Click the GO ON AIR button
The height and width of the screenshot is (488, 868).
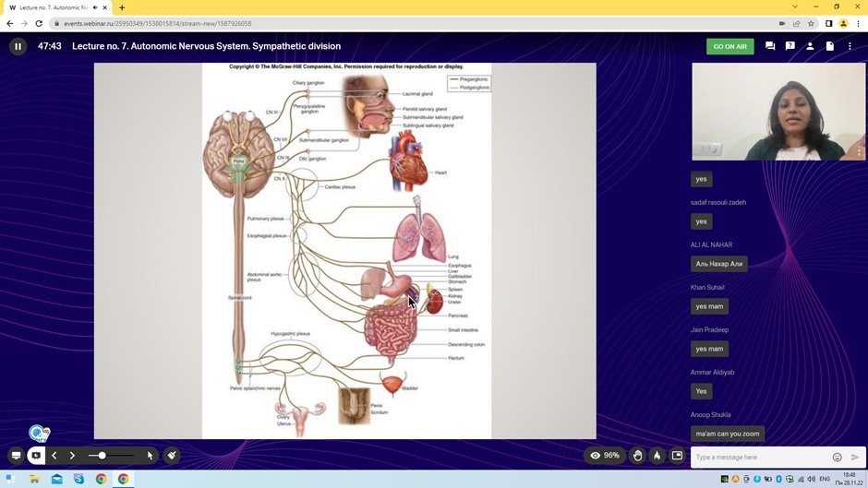[x=729, y=46]
